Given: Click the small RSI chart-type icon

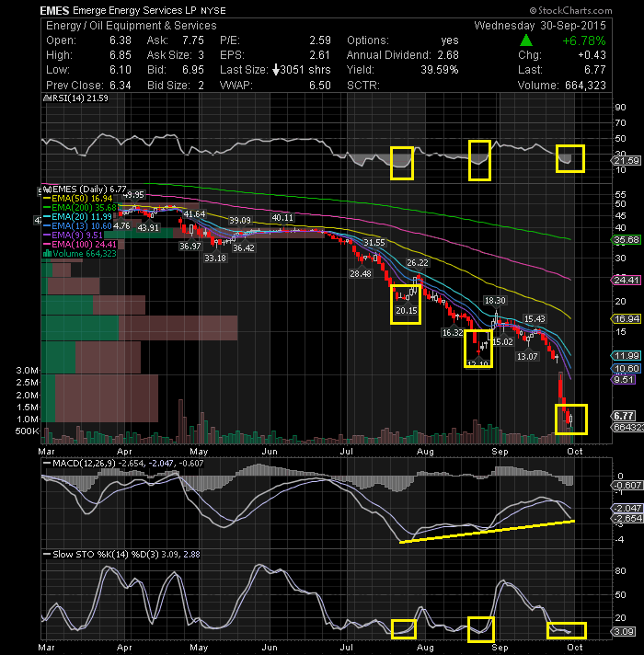Looking at the screenshot, I should point(47,98).
